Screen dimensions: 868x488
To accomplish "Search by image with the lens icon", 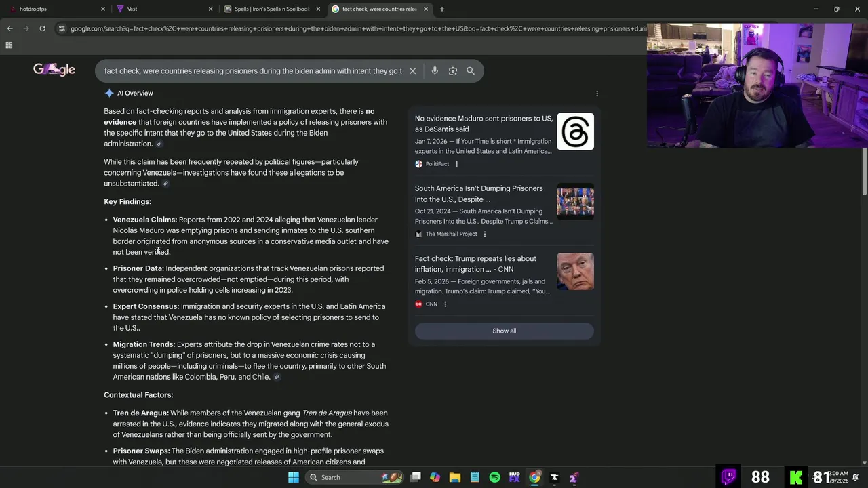I will point(452,70).
